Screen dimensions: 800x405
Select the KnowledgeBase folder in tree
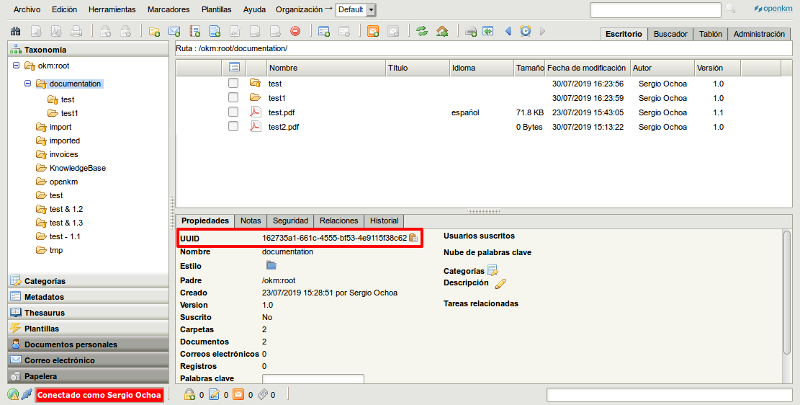pyautogui.click(x=77, y=168)
